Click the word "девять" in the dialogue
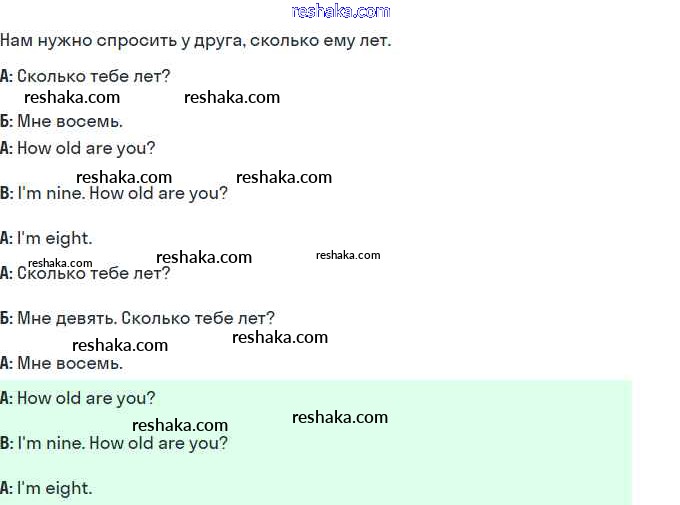The height and width of the screenshot is (505, 680). 86,318
